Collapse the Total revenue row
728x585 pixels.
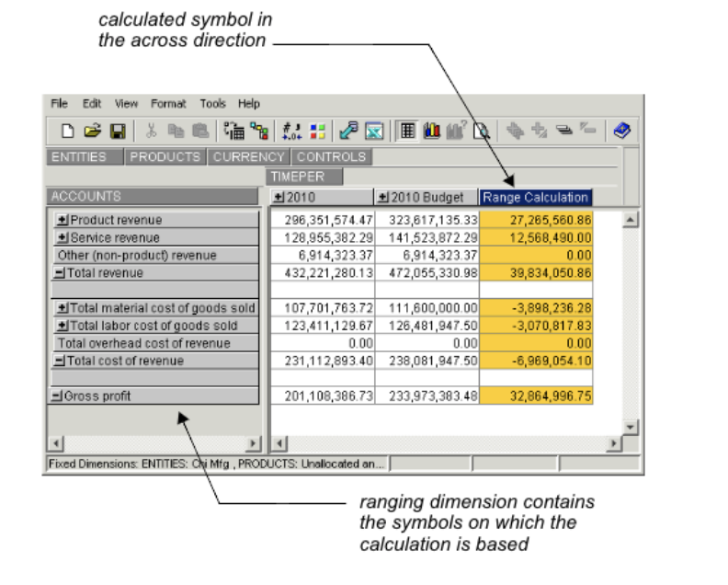(60, 273)
